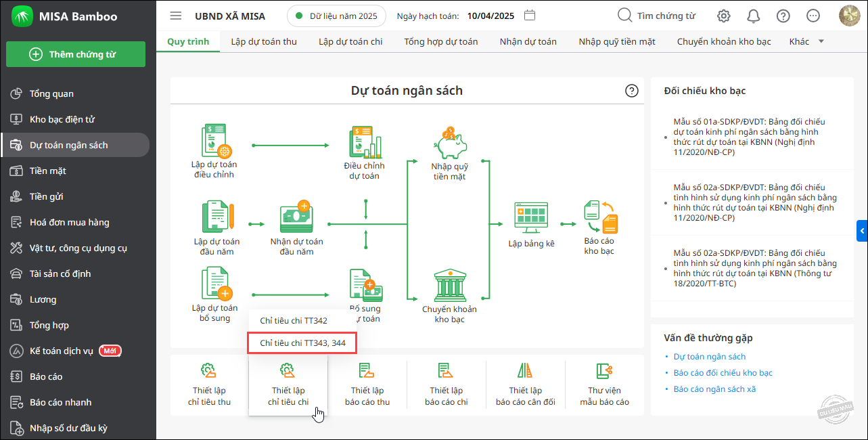Switch to the Quy trình tab
868x440 pixels.
point(188,41)
